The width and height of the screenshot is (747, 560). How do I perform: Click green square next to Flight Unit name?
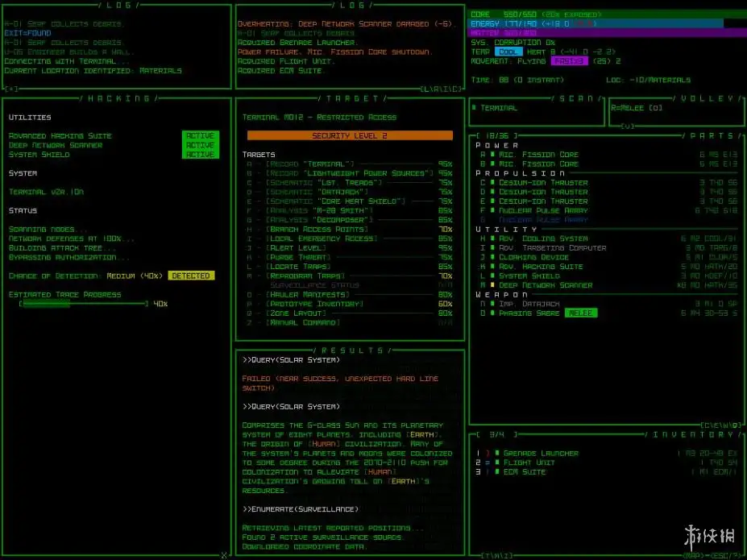pos(497,463)
